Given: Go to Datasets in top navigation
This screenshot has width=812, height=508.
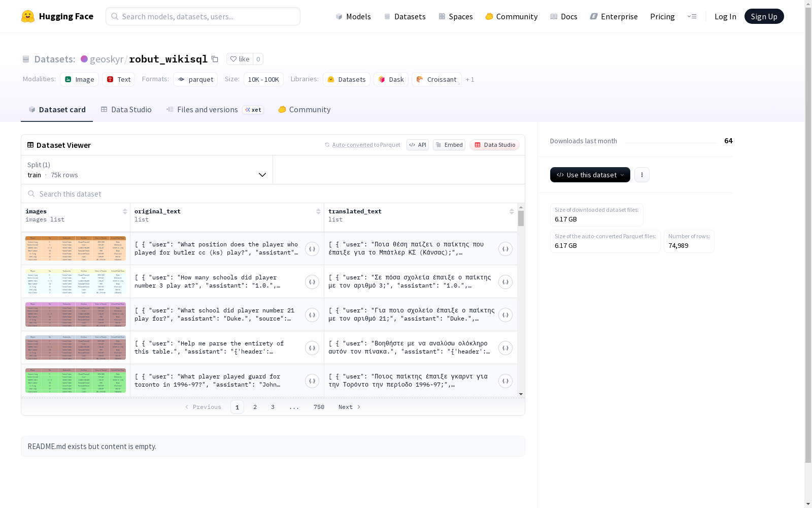Looking at the screenshot, I should tap(404, 16).
